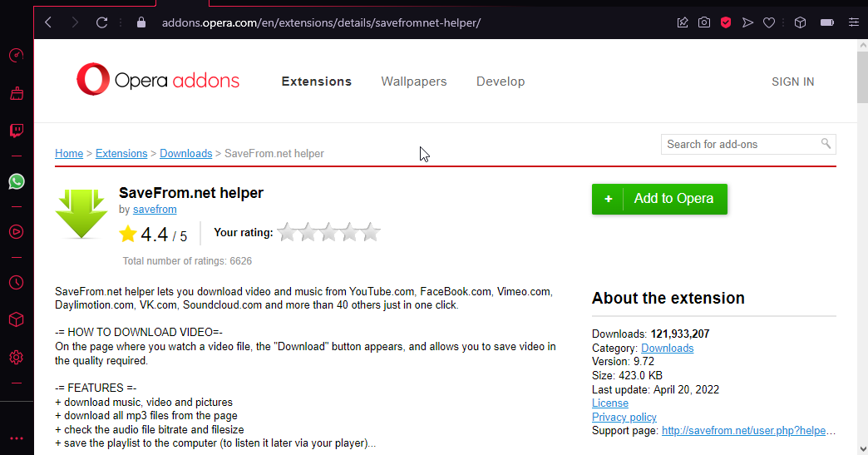Click the SaveFrom.net helper title heading
Image resolution: width=868 pixels, height=455 pixels.
(x=191, y=193)
